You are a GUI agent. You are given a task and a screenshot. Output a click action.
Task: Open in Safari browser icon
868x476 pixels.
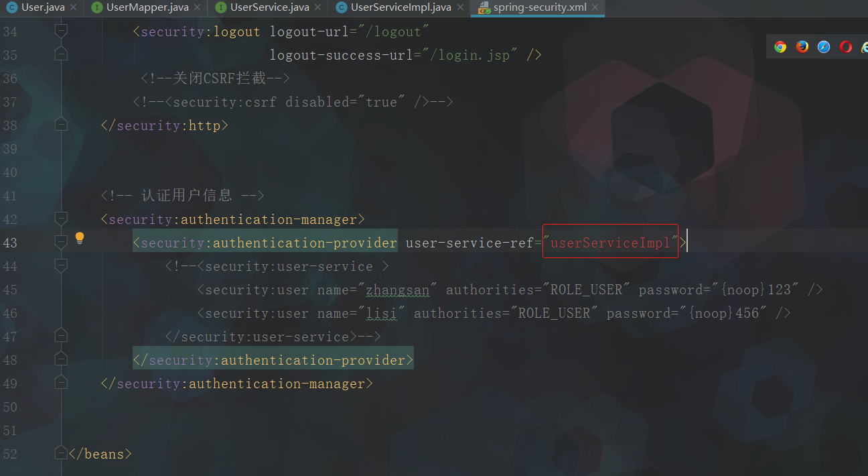824,47
